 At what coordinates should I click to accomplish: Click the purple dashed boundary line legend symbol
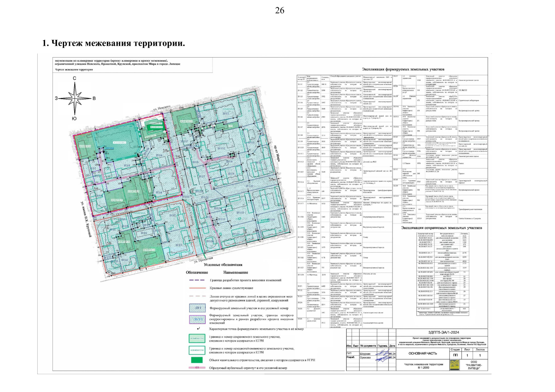[x=197, y=280]
